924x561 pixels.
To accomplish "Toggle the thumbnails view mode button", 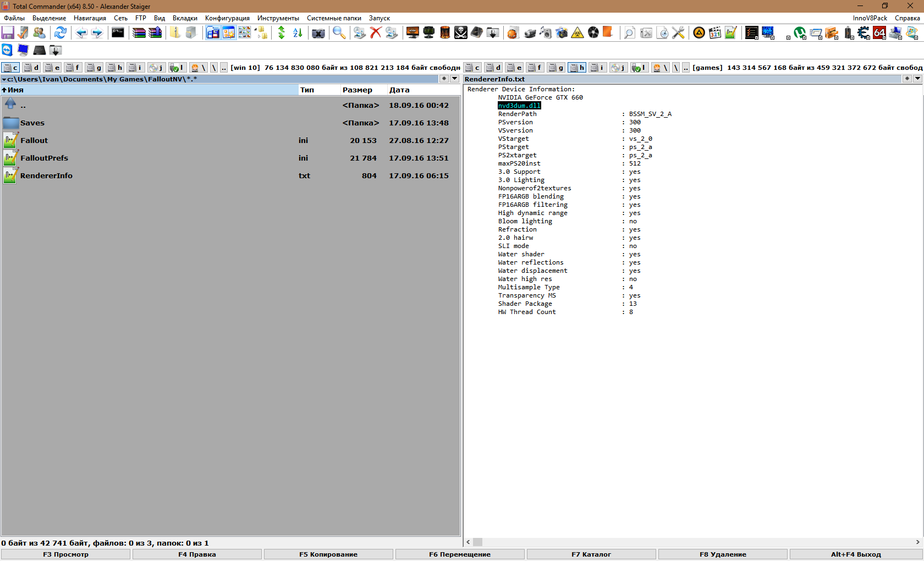I will (245, 33).
